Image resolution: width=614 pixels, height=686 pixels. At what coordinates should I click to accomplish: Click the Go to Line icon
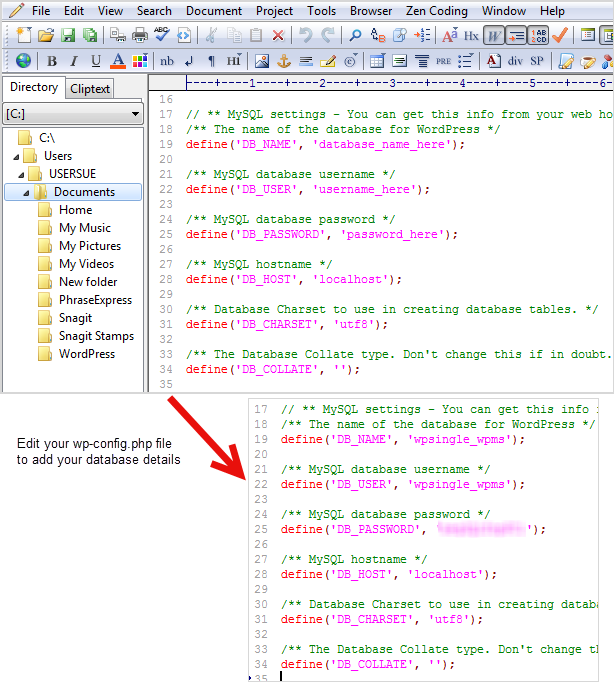(x=422, y=35)
